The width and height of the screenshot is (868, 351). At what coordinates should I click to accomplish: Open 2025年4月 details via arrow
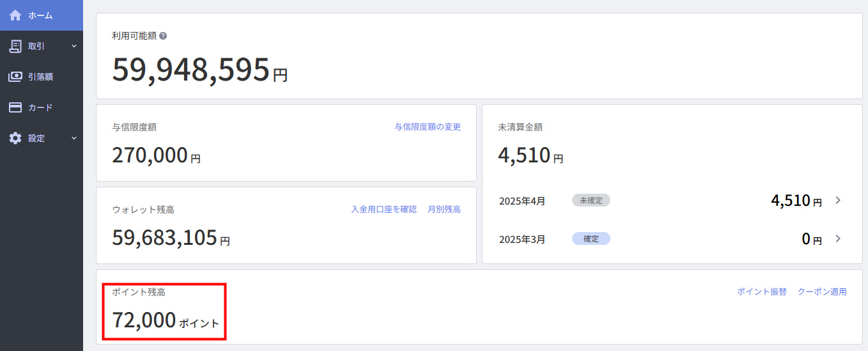[838, 200]
